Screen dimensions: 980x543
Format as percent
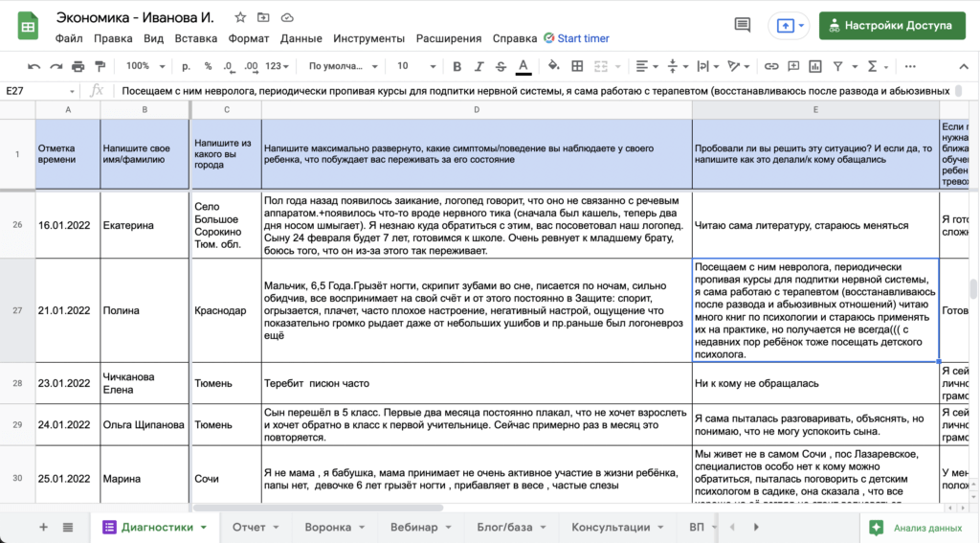tap(208, 66)
